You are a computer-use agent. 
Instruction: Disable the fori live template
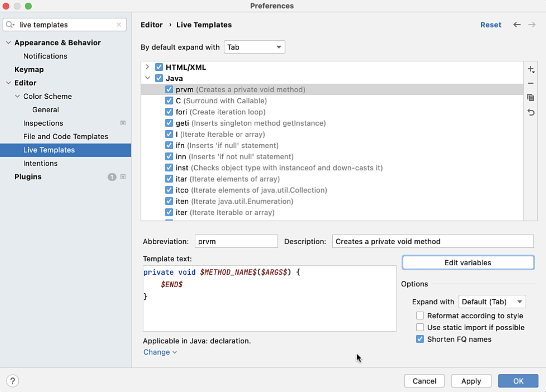169,112
